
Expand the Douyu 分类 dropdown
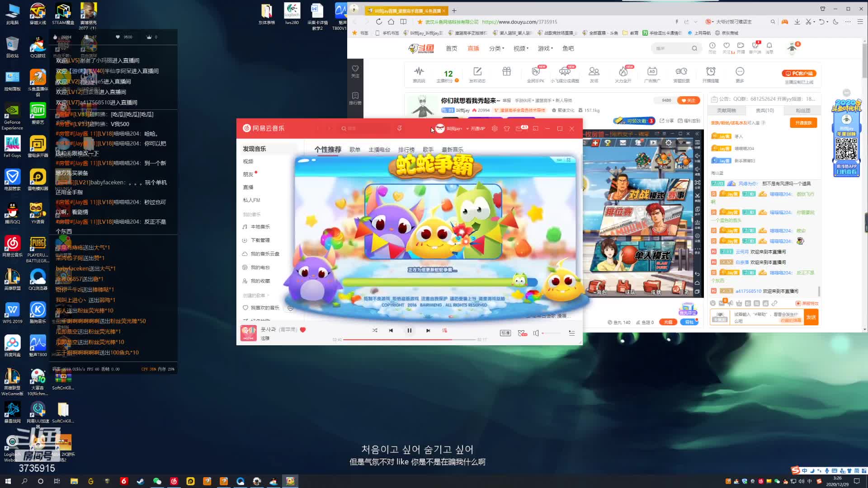496,48
